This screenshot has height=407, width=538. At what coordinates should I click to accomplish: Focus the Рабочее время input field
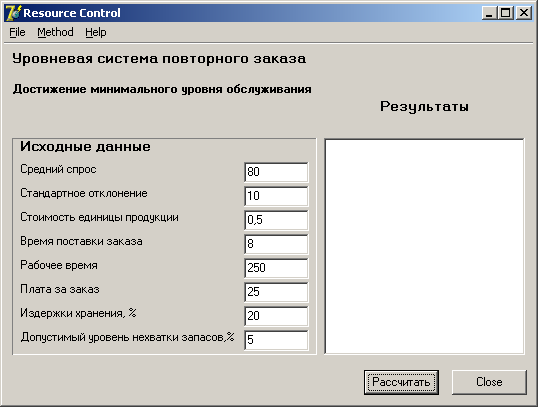276,268
